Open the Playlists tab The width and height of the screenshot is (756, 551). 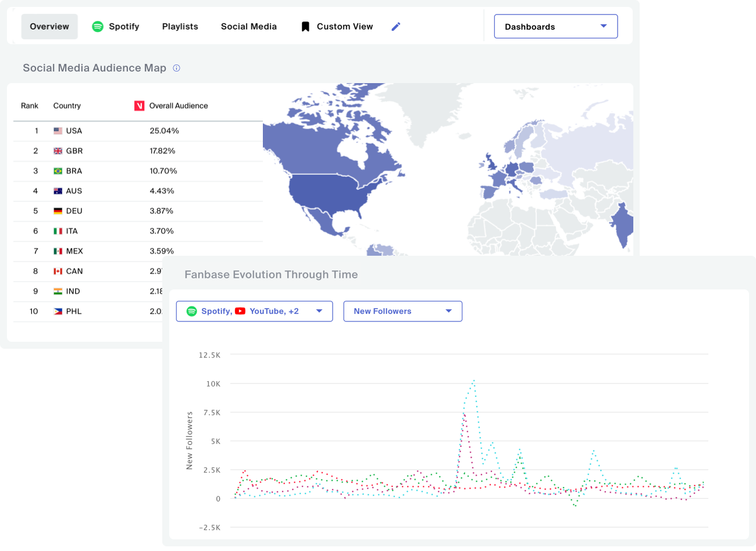click(180, 27)
